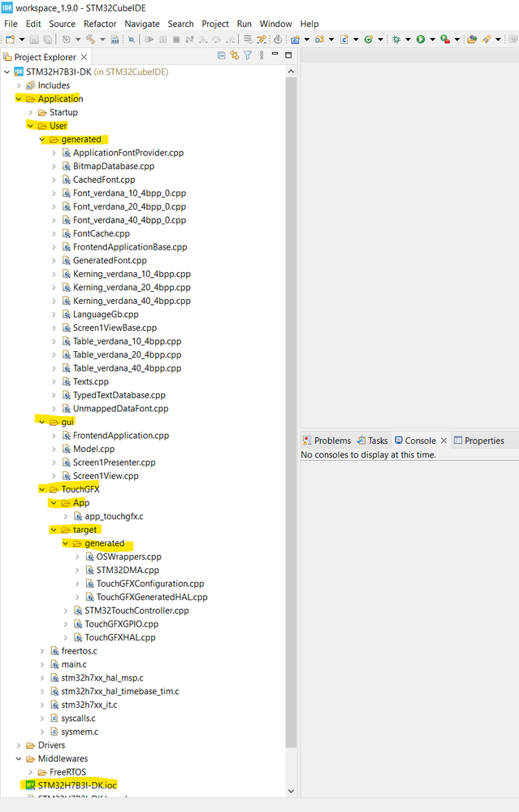Expand the Includes node
Viewport: 519px width, 812px height.
(x=19, y=85)
